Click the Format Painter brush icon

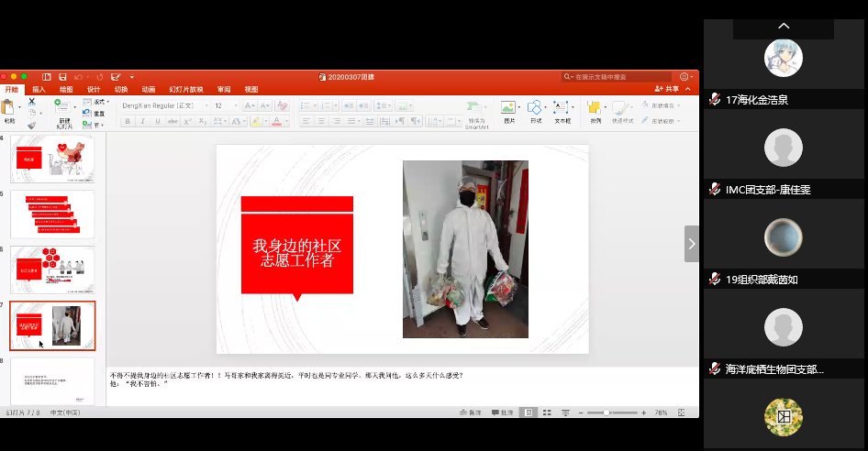pyautogui.click(x=31, y=125)
